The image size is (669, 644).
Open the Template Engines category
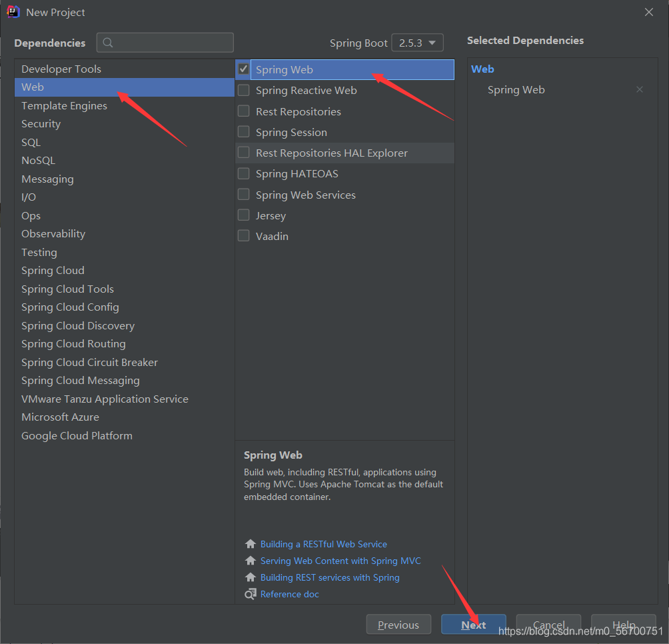(x=124, y=105)
